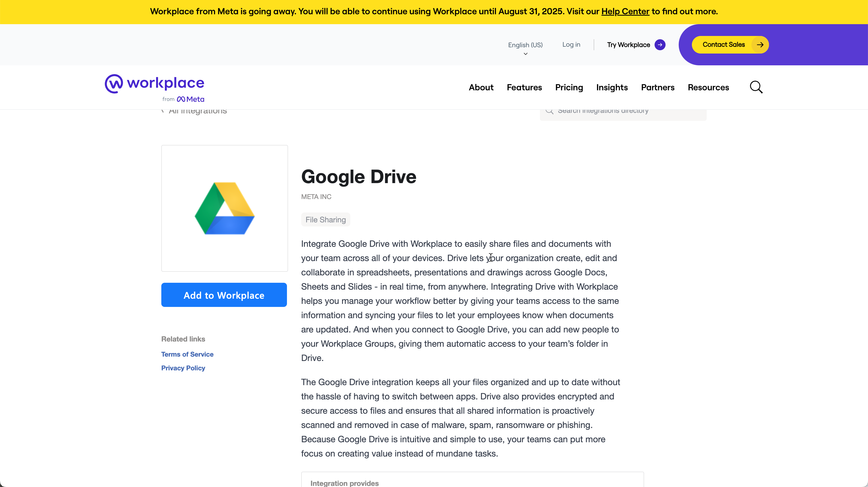Open the Insights navigation item
Viewport: 868px width, 487px height.
(x=612, y=87)
